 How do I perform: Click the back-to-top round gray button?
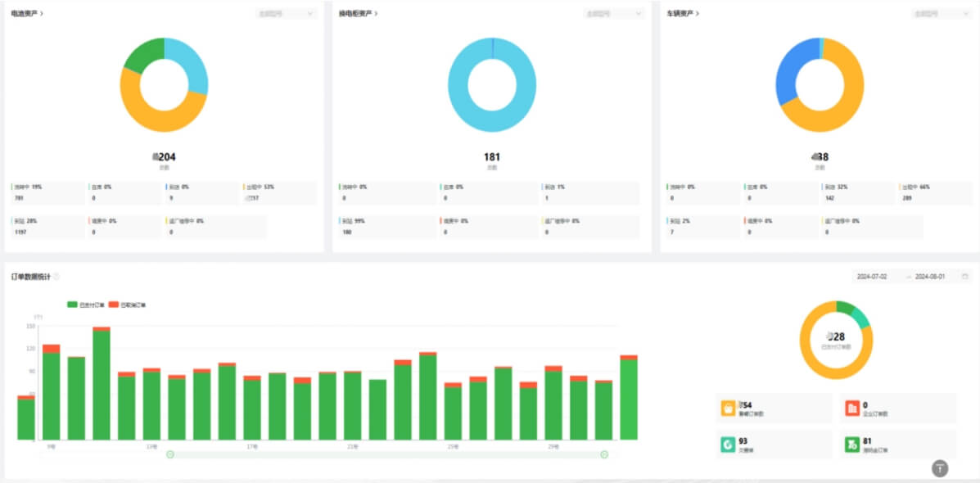(x=940, y=468)
